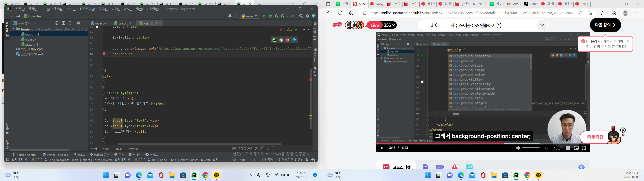Close the 다음강의 tooltip popup
644x181 pixels.
(x=628, y=41)
